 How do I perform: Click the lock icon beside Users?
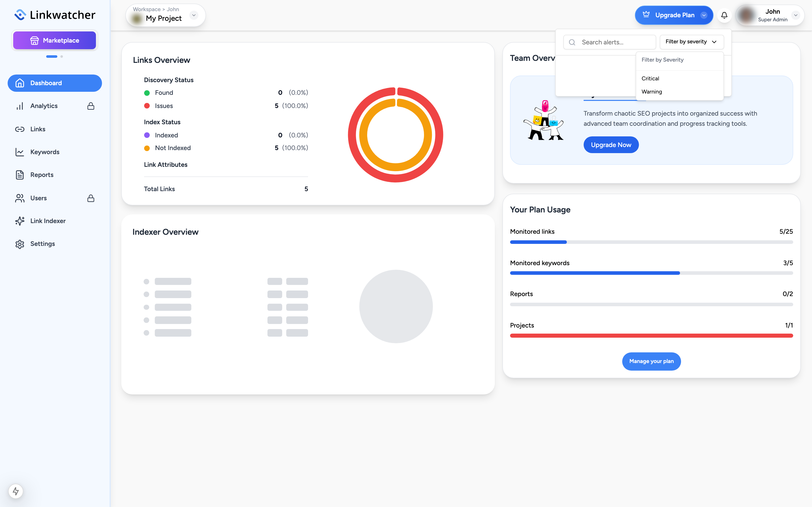(91, 198)
